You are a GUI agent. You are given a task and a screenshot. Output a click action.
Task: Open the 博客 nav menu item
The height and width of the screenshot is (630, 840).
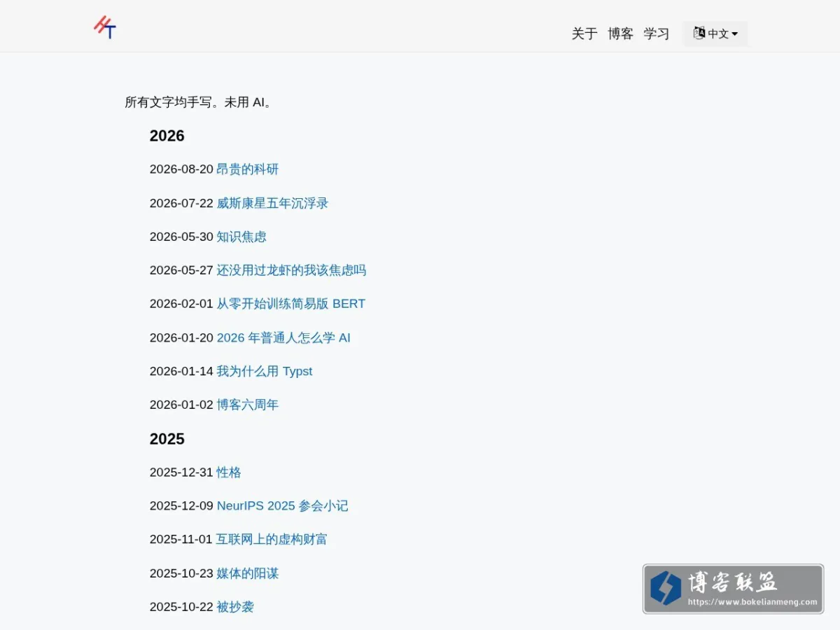point(620,34)
